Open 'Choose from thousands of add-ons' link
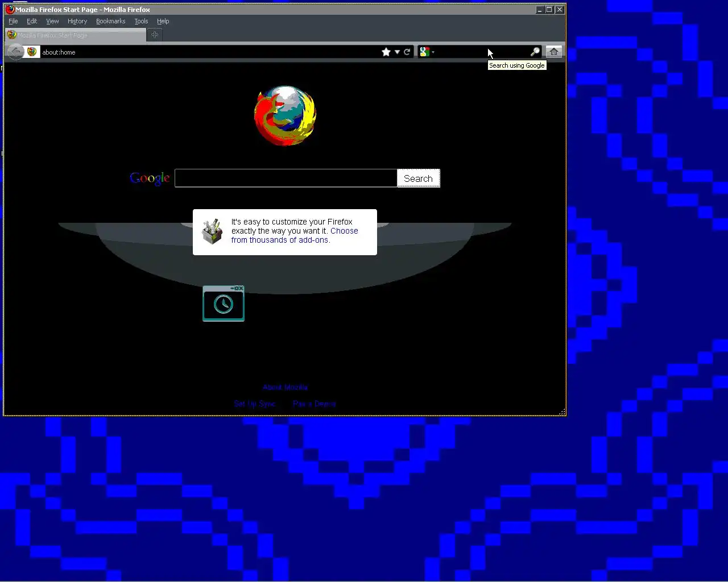This screenshot has width=728, height=582. tap(295, 235)
